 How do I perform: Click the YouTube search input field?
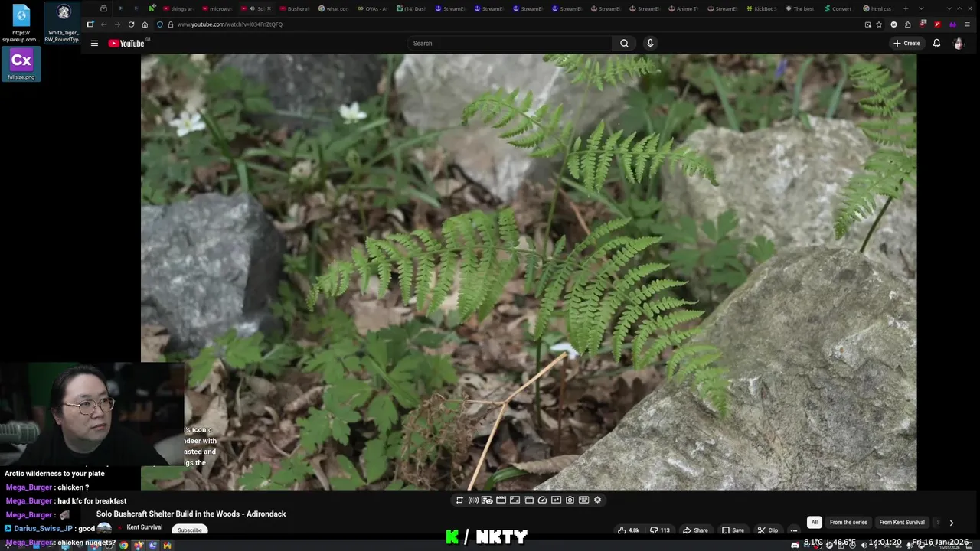[510, 44]
